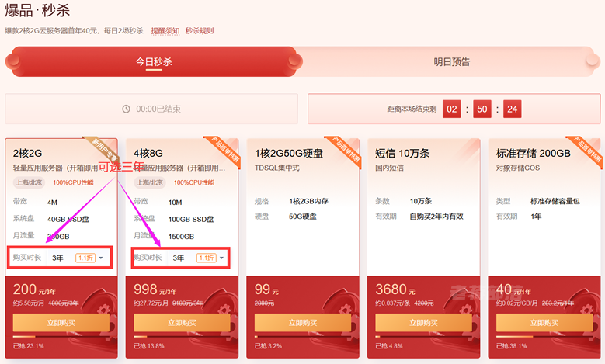Click the 短信 10万条 card title
Image resolution: width=605 pixels, height=364 pixels.
tap(402, 154)
